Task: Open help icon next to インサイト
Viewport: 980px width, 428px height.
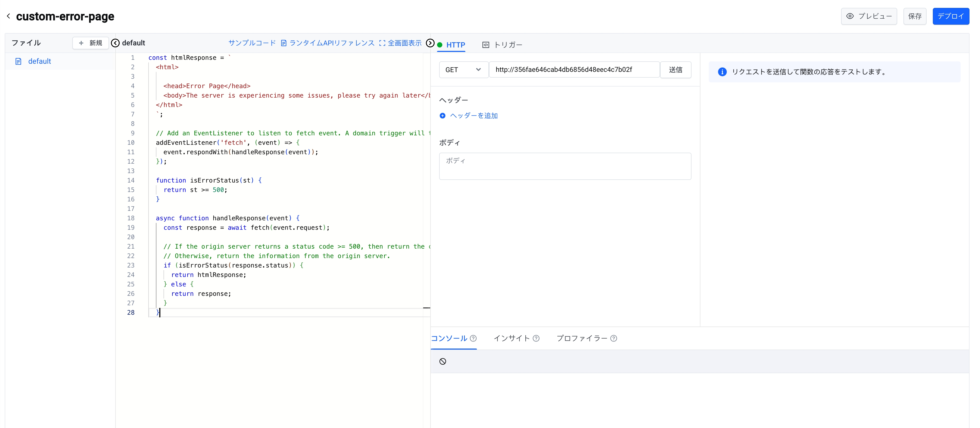Action: [x=536, y=338]
